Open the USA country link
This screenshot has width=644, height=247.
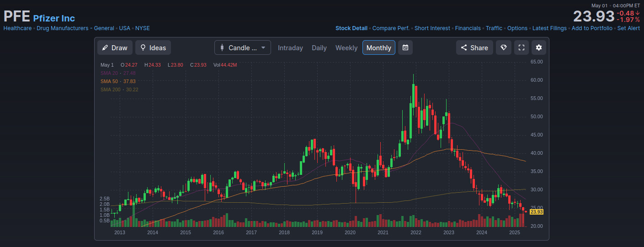click(x=125, y=28)
